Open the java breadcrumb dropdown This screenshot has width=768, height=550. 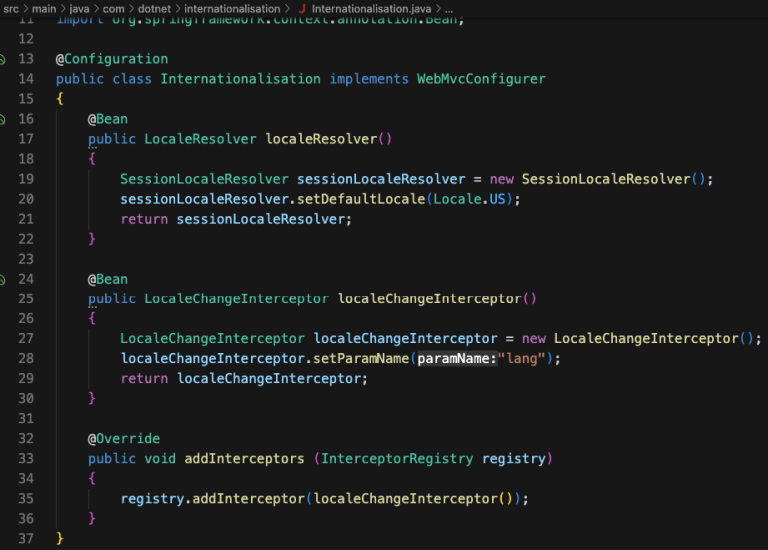(80, 9)
